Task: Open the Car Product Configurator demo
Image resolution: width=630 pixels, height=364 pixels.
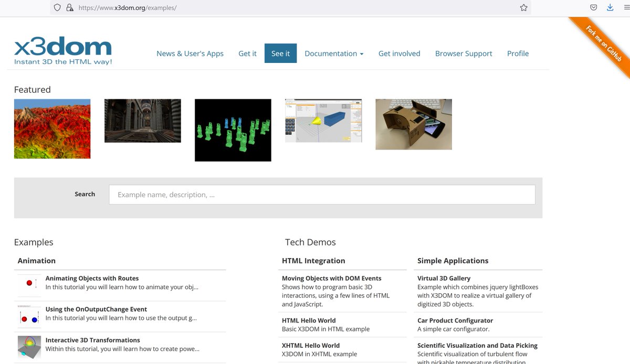Action: pos(455,320)
